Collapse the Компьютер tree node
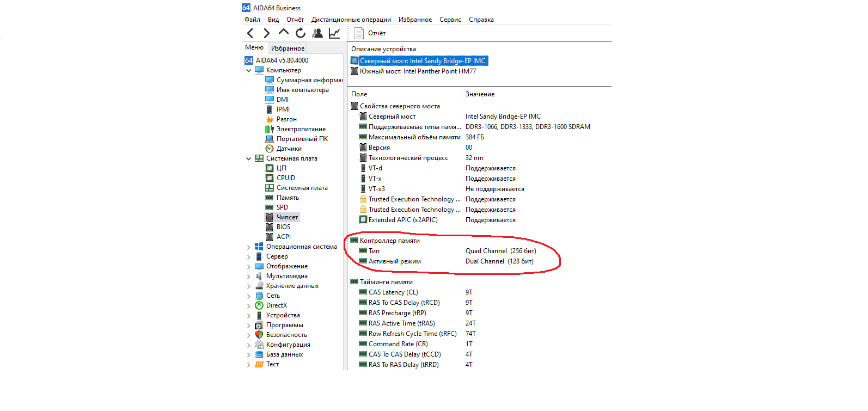Screen dimensions: 868x411 click(x=249, y=70)
